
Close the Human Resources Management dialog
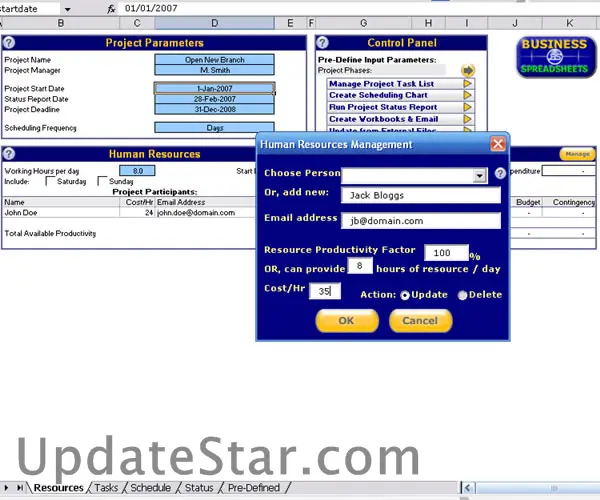coord(498,144)
